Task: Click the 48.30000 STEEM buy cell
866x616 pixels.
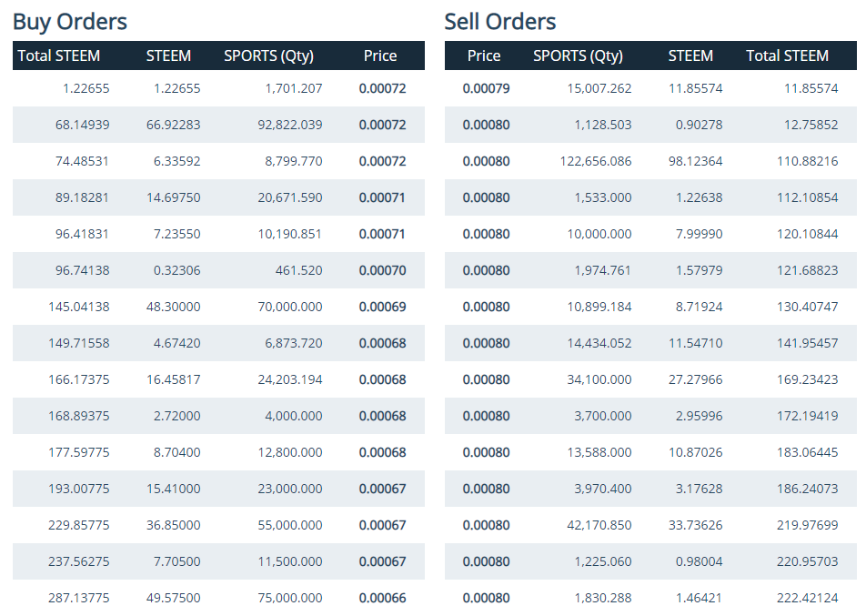Action: 173,307
